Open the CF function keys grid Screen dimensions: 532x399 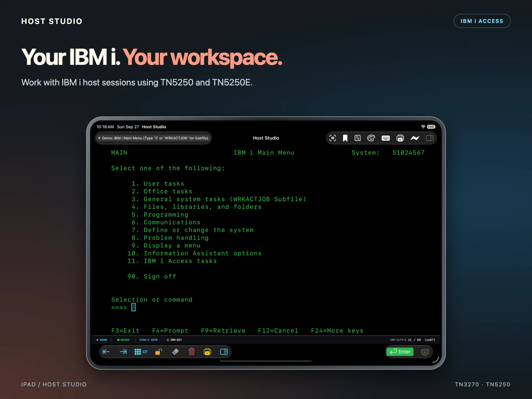coord(141,352)
